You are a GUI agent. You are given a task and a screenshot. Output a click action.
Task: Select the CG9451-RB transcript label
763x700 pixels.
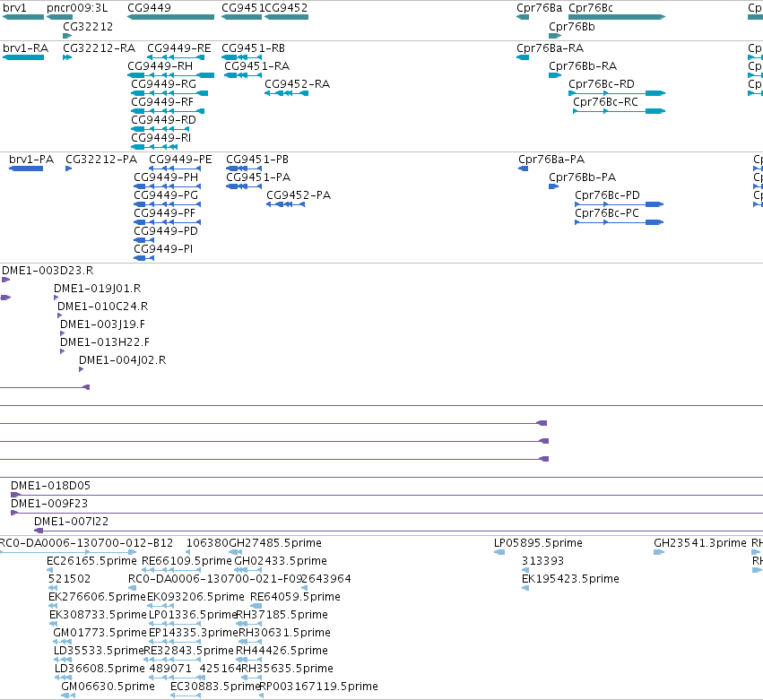[253, 48]
